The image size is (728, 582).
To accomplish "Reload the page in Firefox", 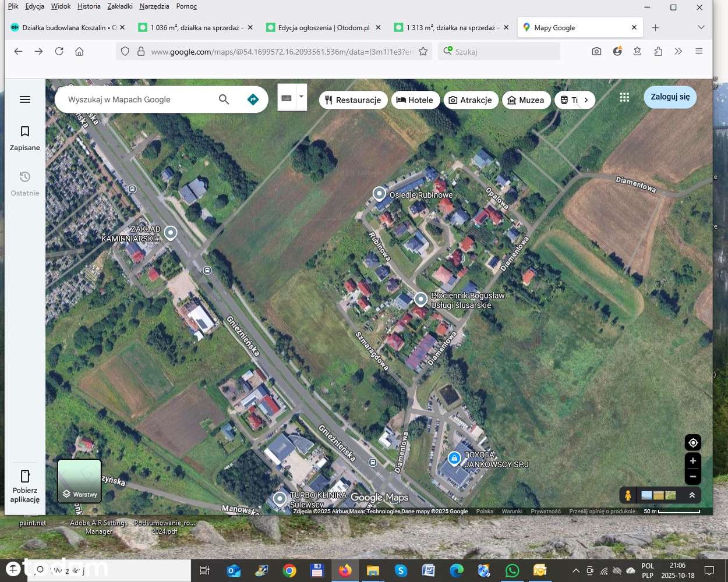I will [x=59, y=51].
